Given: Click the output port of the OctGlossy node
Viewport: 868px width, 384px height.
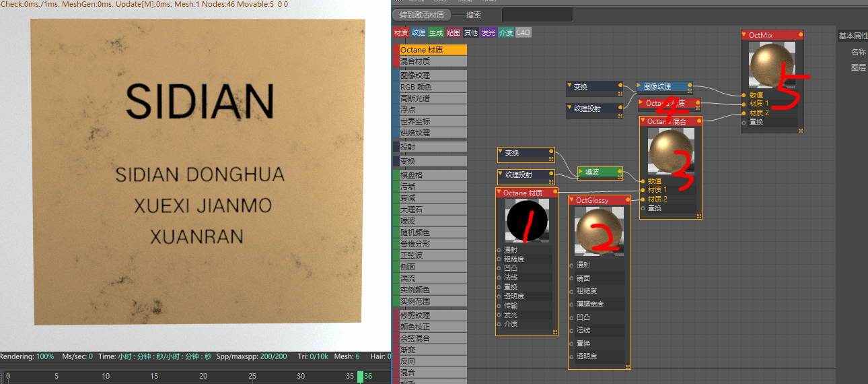Looking at the screenshot, I should point(628,200).
